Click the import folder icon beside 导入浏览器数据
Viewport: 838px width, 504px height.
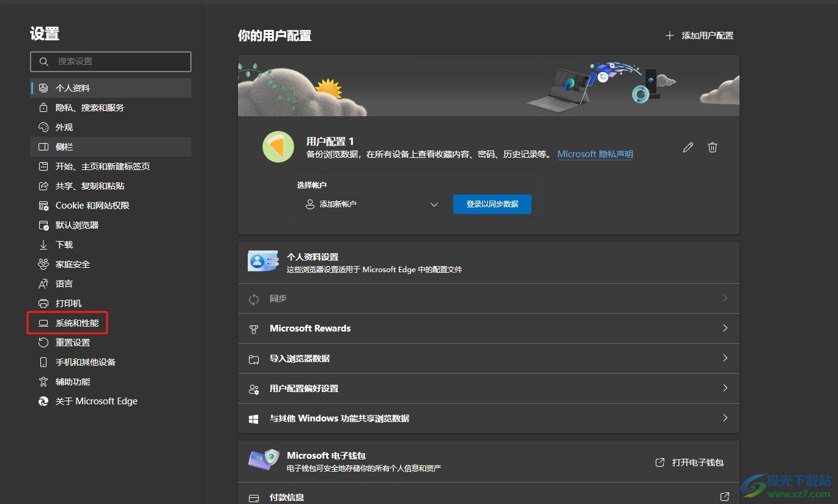[x=254, y=359]
